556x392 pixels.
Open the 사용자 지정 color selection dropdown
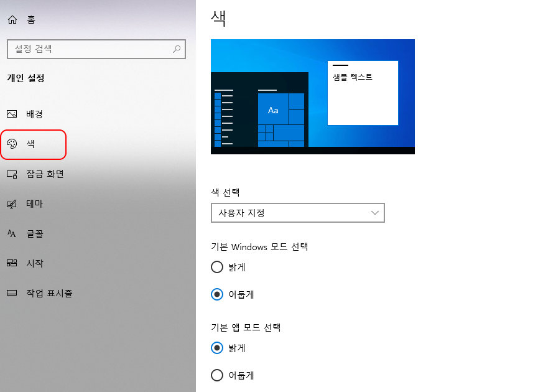tap(298, 213)
